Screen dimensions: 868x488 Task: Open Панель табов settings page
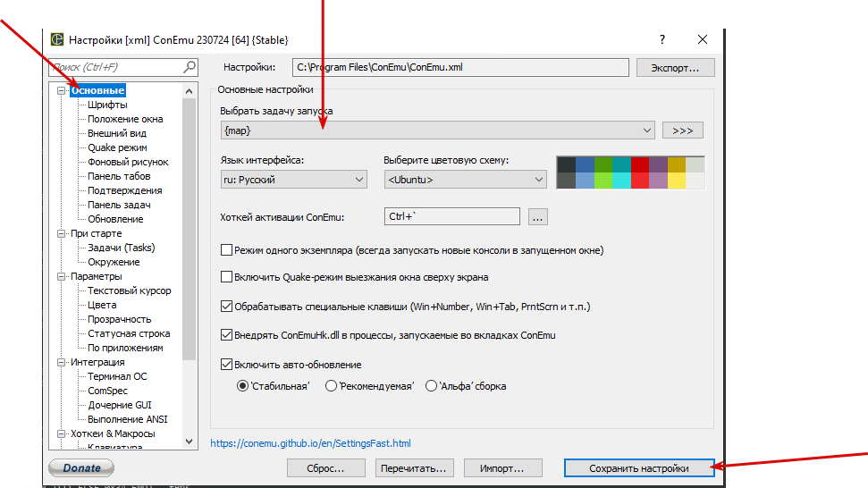pyautogui.click(x=119, y=176)
